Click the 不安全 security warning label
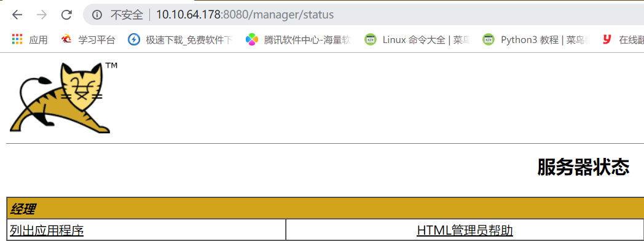The height and width of the screenshot is (247, 644). point(127,15)
